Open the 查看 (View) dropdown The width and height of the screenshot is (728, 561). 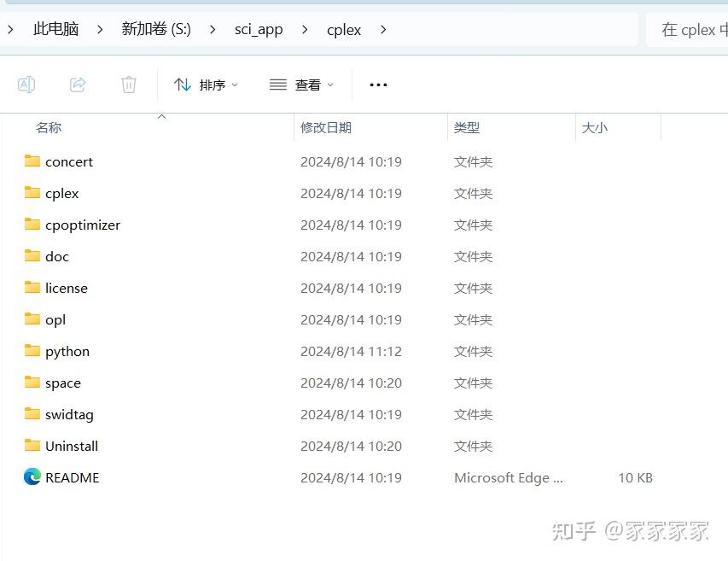300,84
